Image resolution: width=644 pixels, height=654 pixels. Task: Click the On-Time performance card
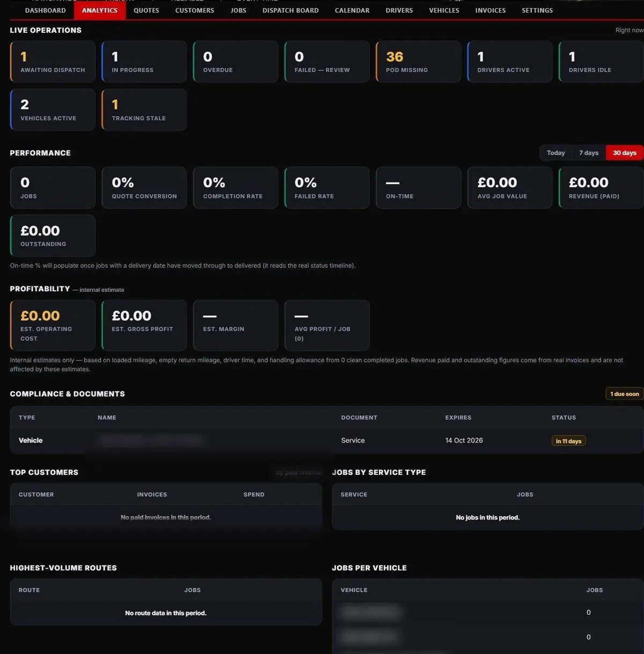click(418, 188)
